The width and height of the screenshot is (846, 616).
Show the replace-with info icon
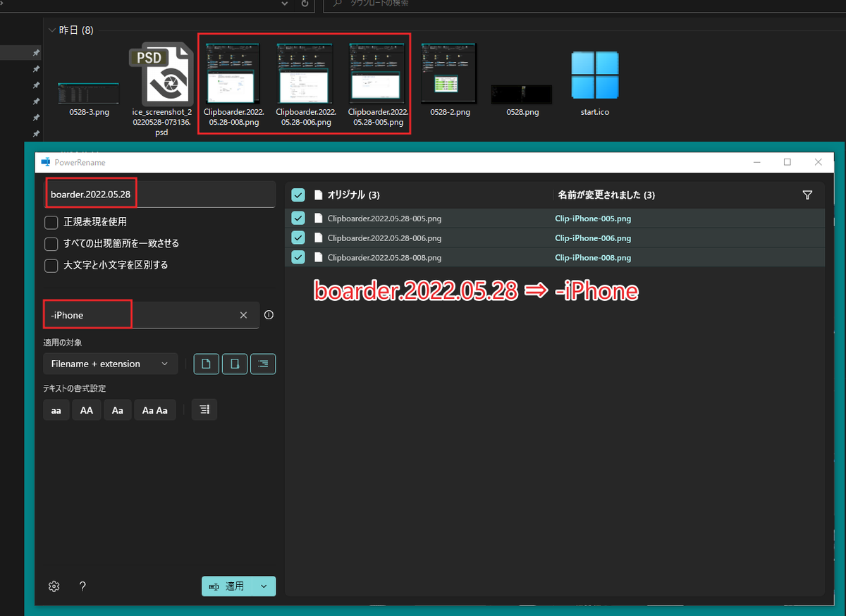pos(269,315)
